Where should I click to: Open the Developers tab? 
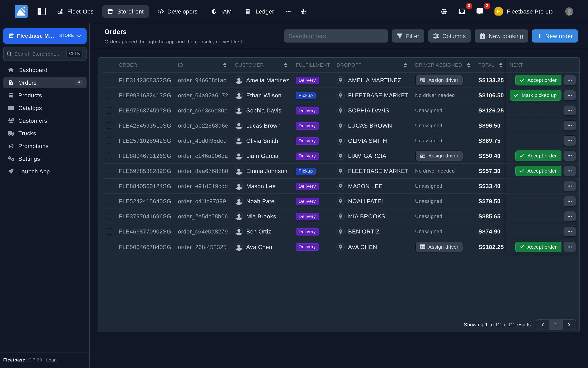click(177, 11)
